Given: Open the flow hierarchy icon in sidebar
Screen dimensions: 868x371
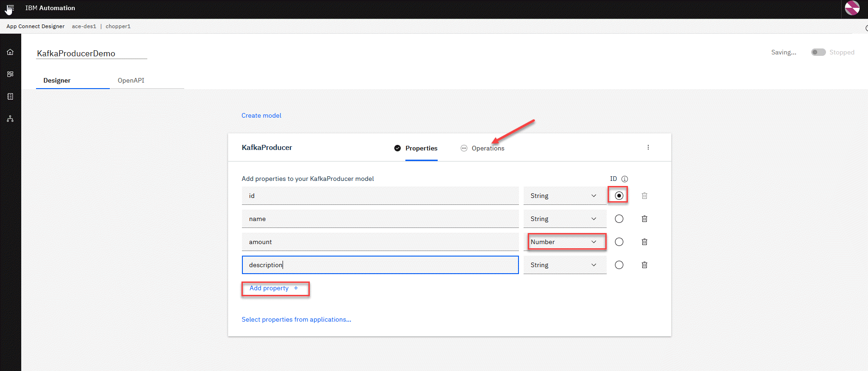Looking at the screenshot, I should pyautogui.click(x=10, y=119).
